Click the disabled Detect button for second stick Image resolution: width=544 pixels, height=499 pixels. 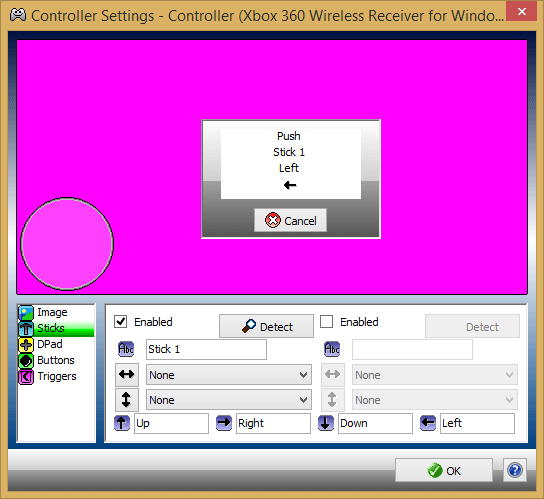[x=473, y=326]
